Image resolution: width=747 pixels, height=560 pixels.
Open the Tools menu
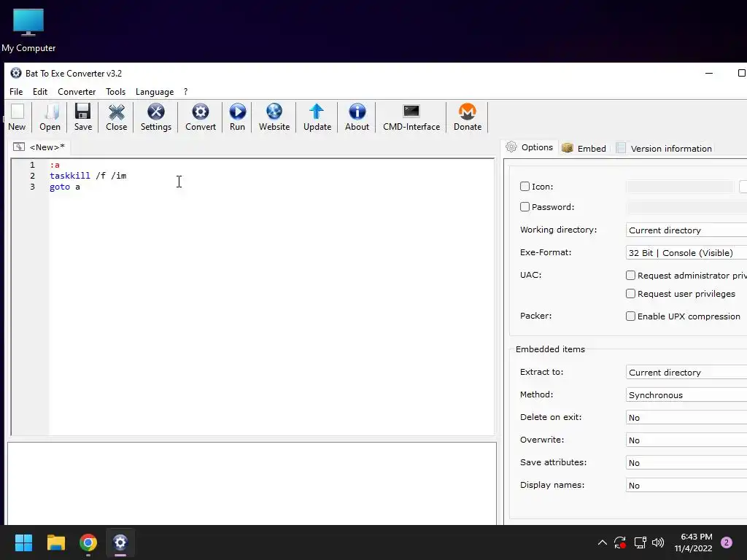(116, 92)
